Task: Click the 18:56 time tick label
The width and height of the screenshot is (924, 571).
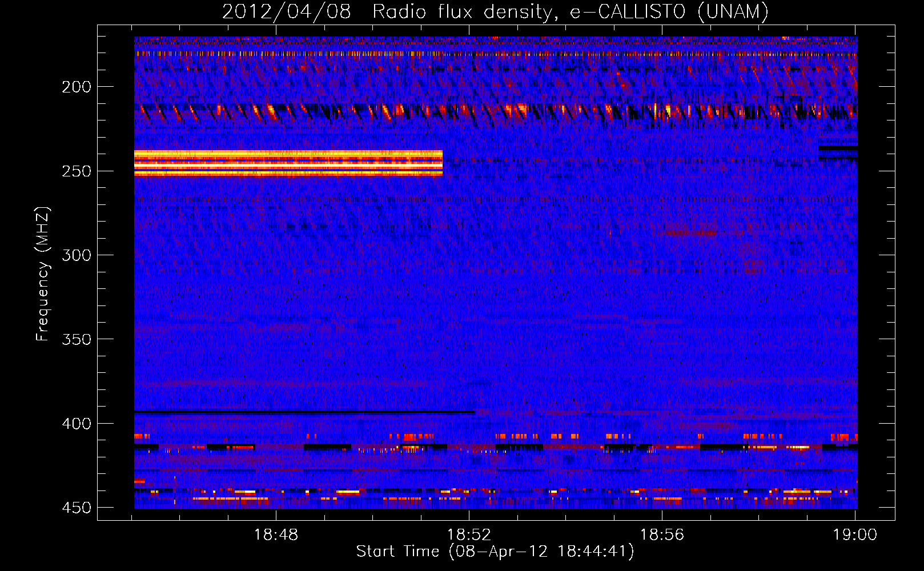Action: 662,535
